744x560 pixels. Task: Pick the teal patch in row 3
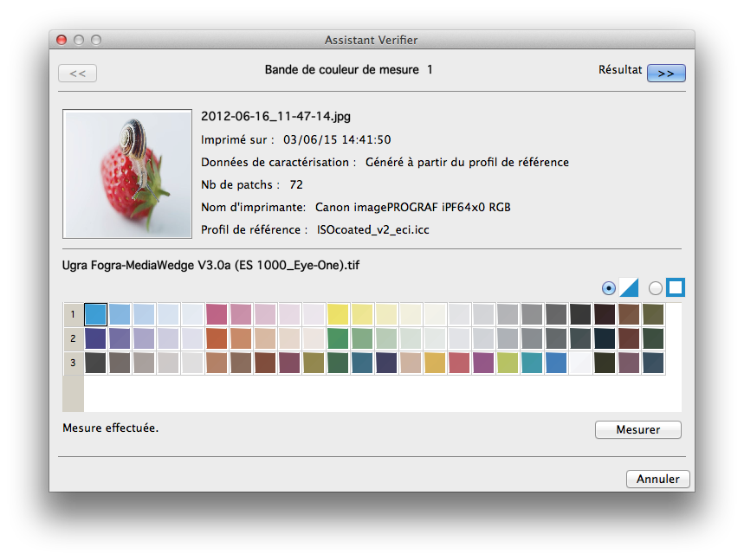tap(532, 363)
